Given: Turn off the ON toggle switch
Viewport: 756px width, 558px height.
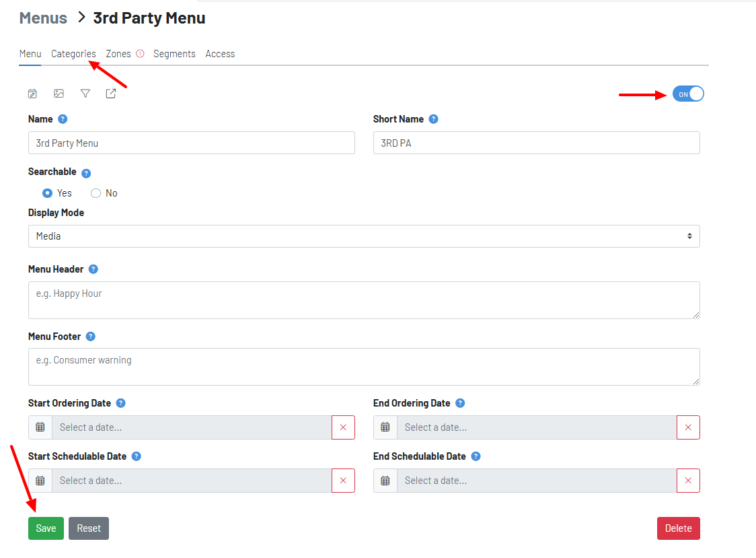Looking at the screenshot, I should 687,93.
